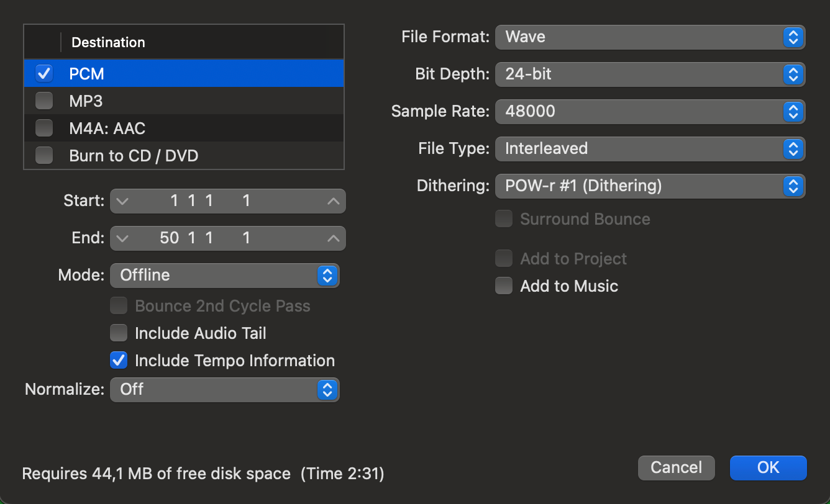The image size is (830, 504).
Task: Select the PCM row label
Action: [87, 74]
